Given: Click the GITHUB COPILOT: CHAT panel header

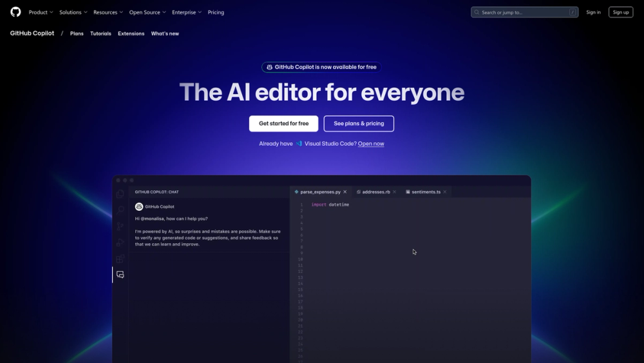Looking at the screenshot, I should click(157, 191).
